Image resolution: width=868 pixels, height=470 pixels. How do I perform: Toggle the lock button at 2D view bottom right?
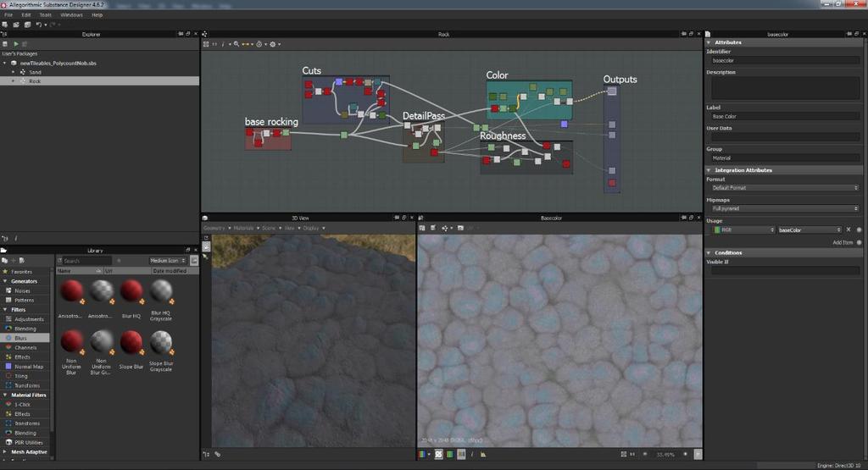coord(698,454)
